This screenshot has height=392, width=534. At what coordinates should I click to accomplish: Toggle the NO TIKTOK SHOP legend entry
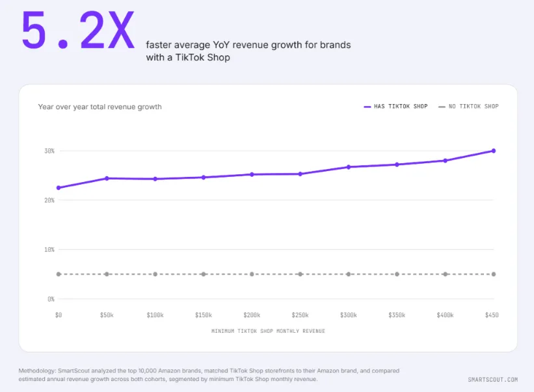pyautogui.click(x=468, y=107)
